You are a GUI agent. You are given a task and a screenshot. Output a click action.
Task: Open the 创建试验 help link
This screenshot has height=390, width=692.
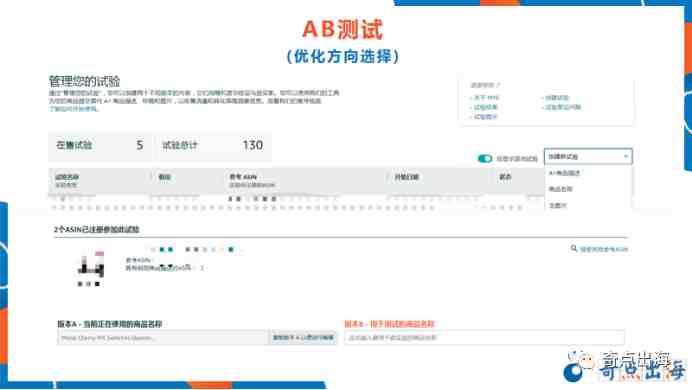pos(557,98)
